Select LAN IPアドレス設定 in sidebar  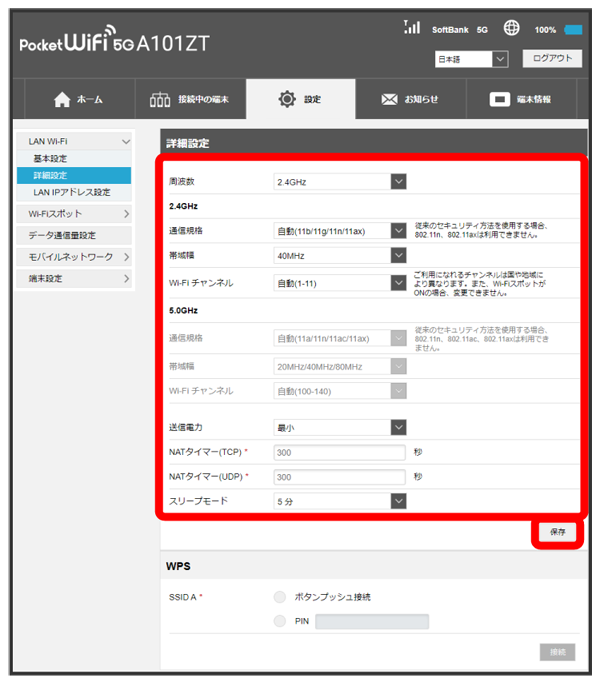click(x=72, y=192)
